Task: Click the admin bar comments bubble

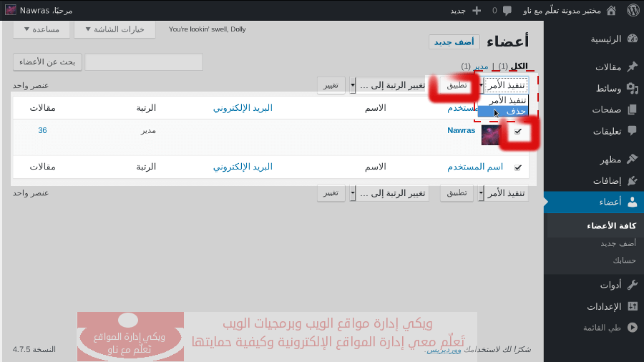Action: (507, 11)
